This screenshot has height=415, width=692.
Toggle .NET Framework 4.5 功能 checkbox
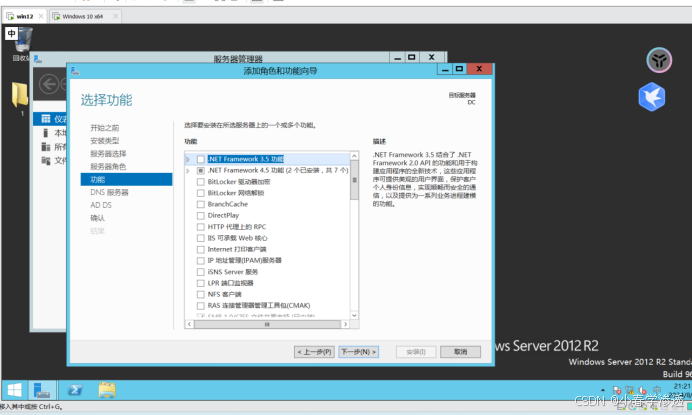pyautogui.click(x=201, y=170)
